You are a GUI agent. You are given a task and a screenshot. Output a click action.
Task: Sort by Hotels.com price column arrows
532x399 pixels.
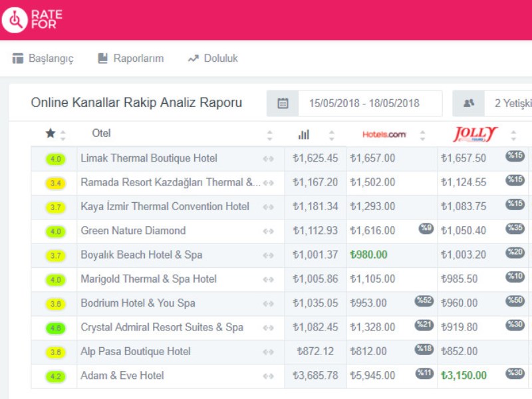click(x=422, y=135)
